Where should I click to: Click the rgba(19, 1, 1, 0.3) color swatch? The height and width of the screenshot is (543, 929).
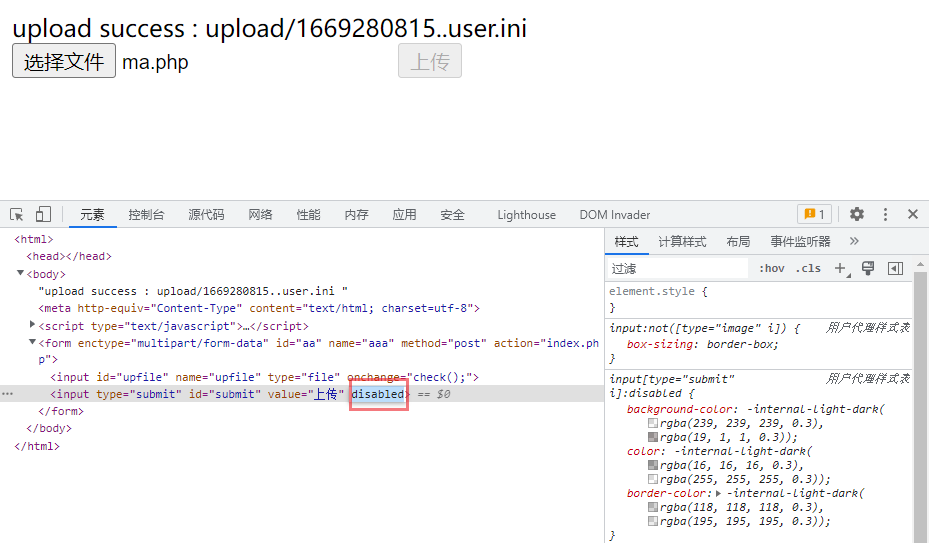point(653,437)
